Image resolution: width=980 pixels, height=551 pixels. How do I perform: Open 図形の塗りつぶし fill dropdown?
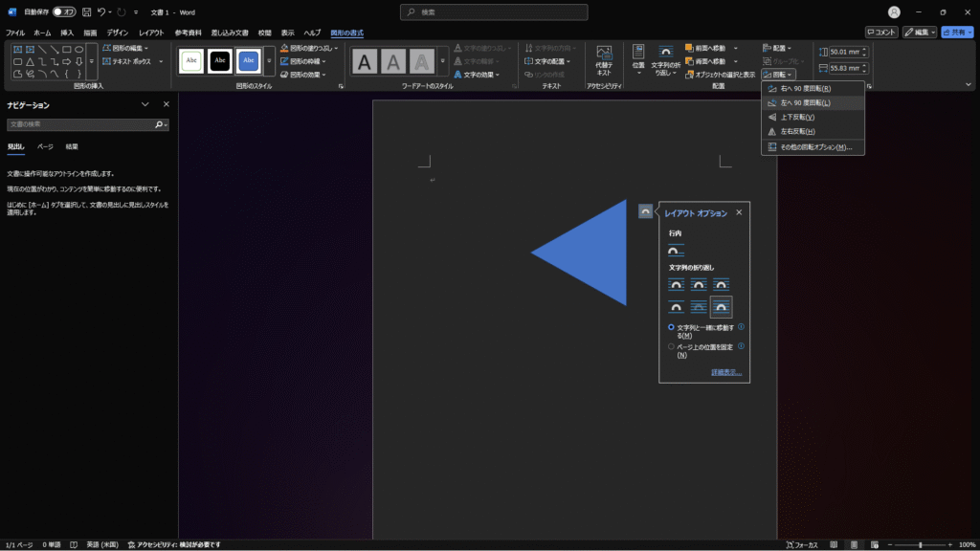tap(309, 48)
